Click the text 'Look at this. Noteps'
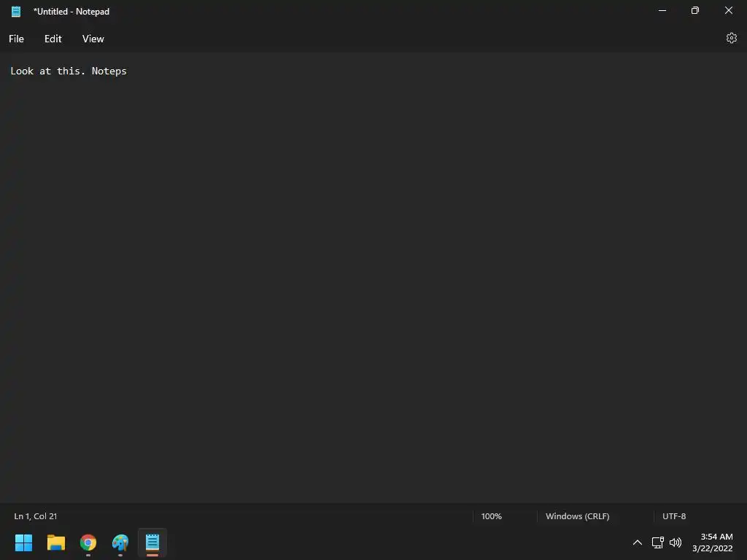Image resolution: width=747 pixels, height=560 pixels. point(69,71)
